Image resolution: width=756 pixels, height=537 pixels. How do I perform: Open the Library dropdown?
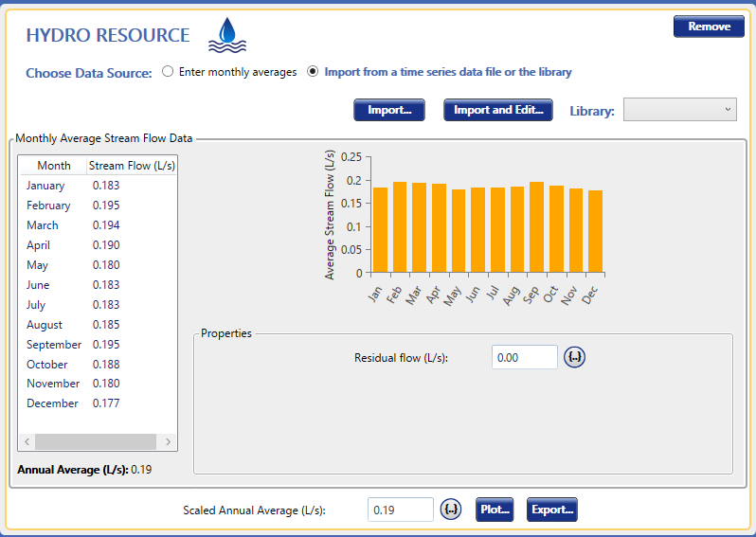coord(679,110)
